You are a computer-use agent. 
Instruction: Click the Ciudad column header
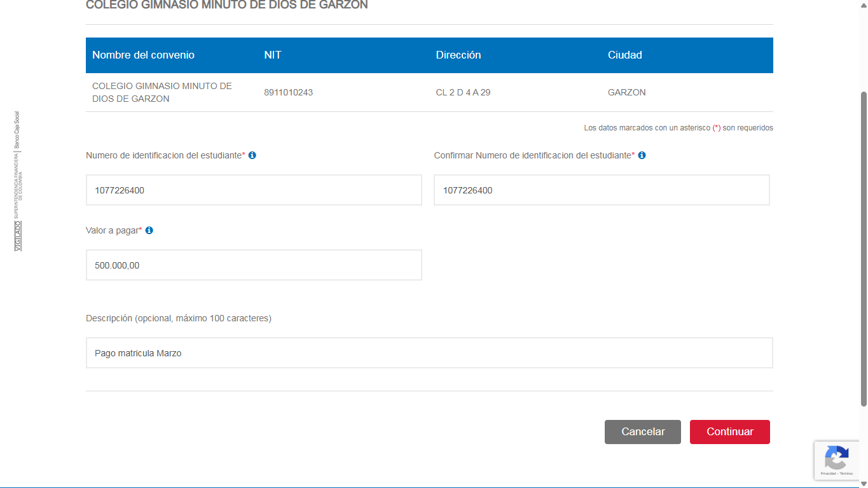click(x=625, y=55)
